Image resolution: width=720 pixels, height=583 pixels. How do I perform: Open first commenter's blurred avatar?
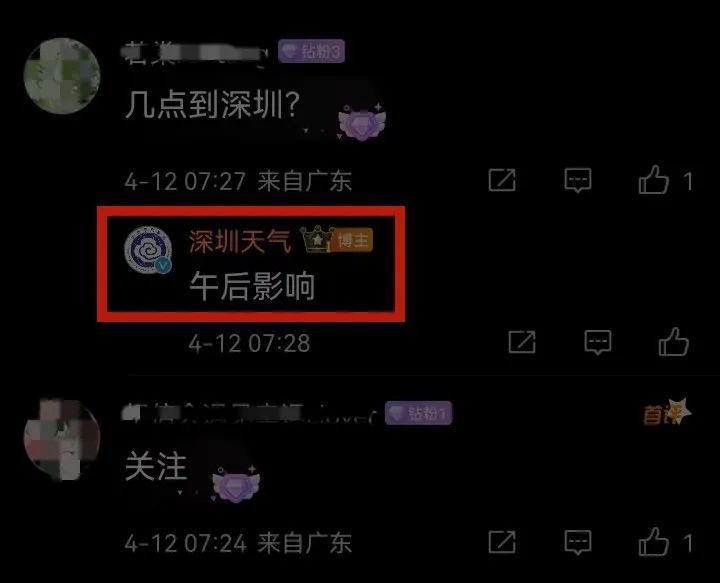click(62, 76)
